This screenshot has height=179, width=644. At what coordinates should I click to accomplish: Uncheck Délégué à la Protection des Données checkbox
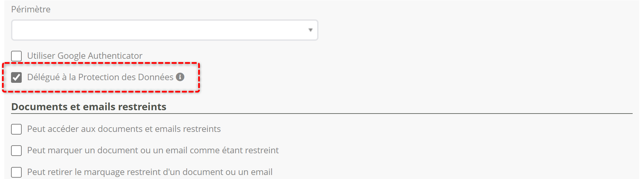coord(16,77)
